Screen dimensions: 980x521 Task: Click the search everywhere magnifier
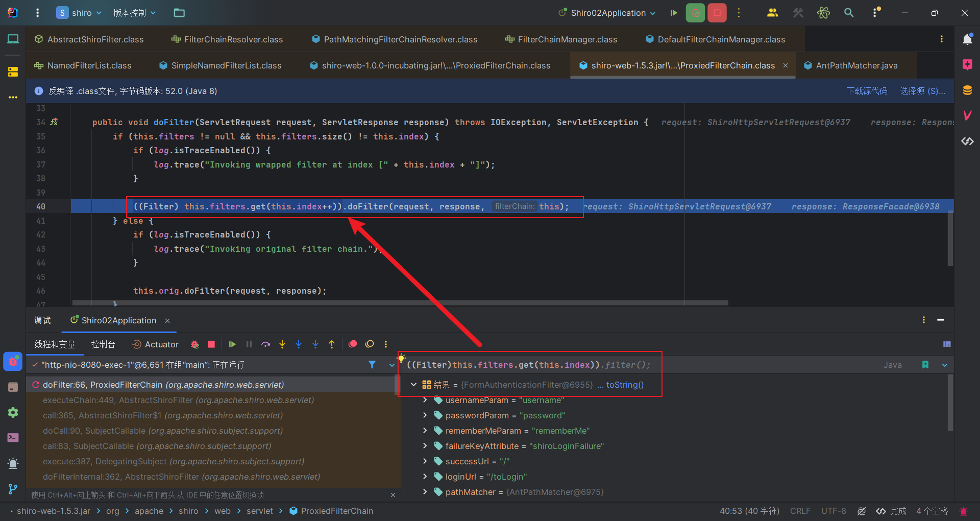pos(849,13)
